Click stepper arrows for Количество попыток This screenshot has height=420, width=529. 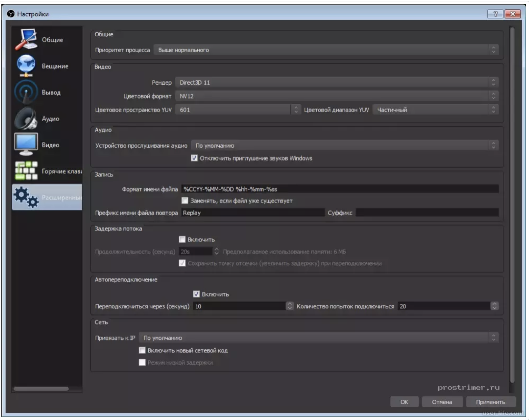point(494,306)
